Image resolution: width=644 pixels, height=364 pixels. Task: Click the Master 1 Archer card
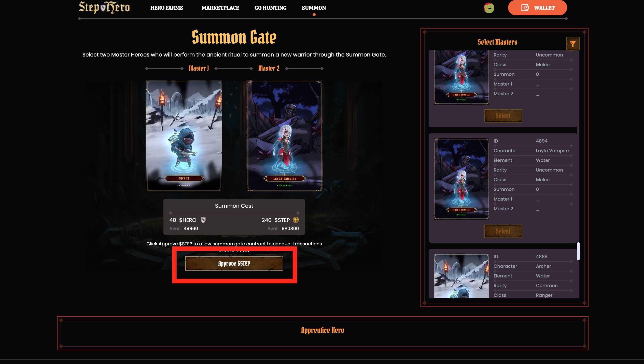click(184, 136)
